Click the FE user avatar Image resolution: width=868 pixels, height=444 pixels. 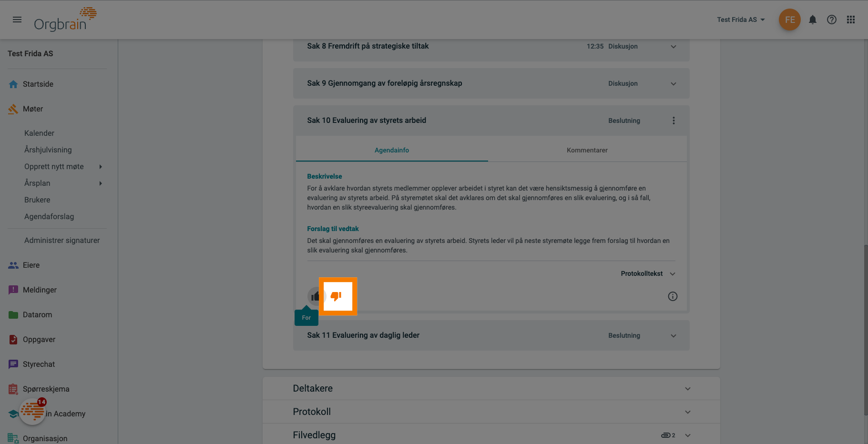pos(790,20)
